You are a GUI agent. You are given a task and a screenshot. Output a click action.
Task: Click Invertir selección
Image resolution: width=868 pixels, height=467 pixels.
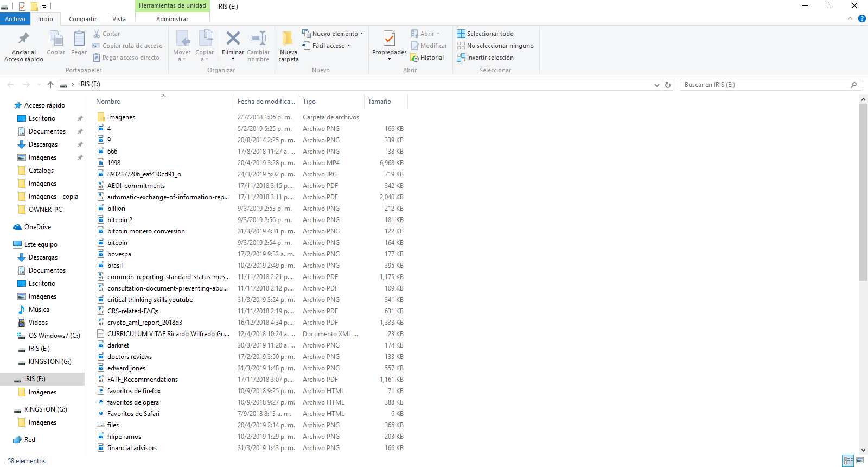(485, 58)
